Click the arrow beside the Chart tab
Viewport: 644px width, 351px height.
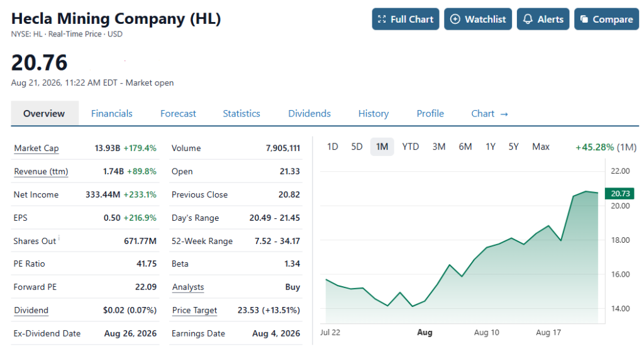click(x=504, y=114)
